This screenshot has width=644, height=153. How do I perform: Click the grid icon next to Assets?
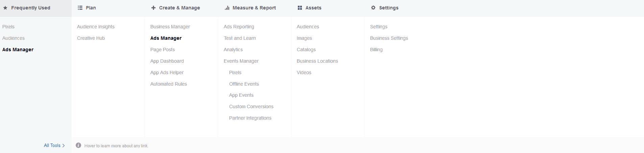coord(300,8)
